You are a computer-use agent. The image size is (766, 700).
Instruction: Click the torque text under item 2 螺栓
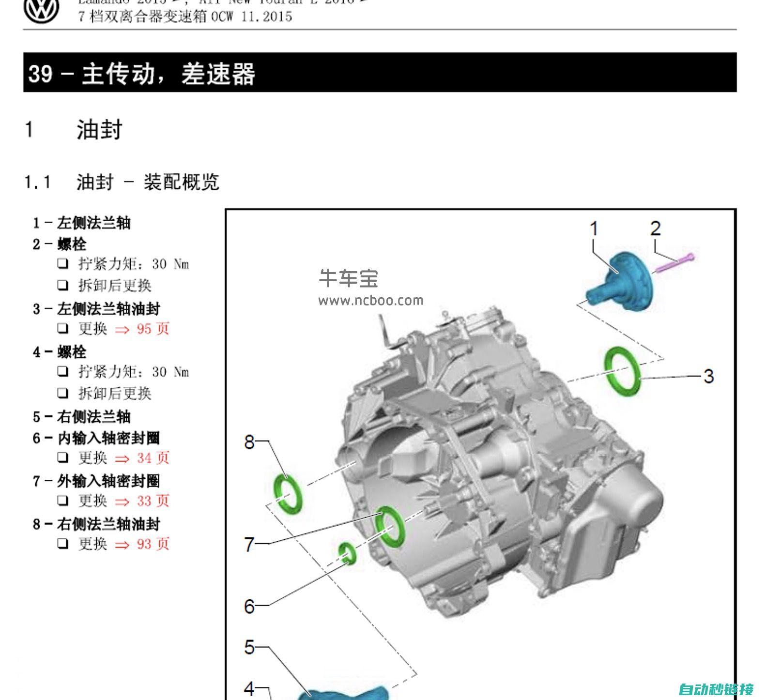pyautogui.click(x=134, y=264)
